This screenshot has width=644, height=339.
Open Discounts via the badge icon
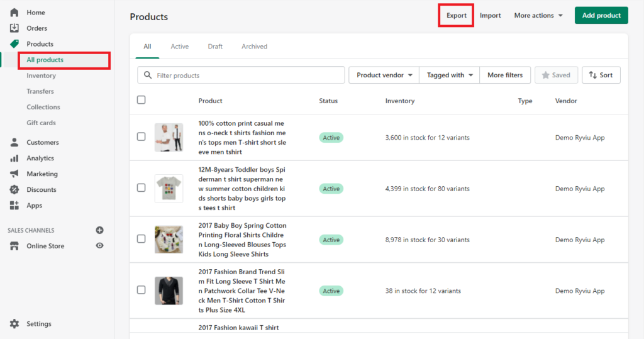click(14, 190)
